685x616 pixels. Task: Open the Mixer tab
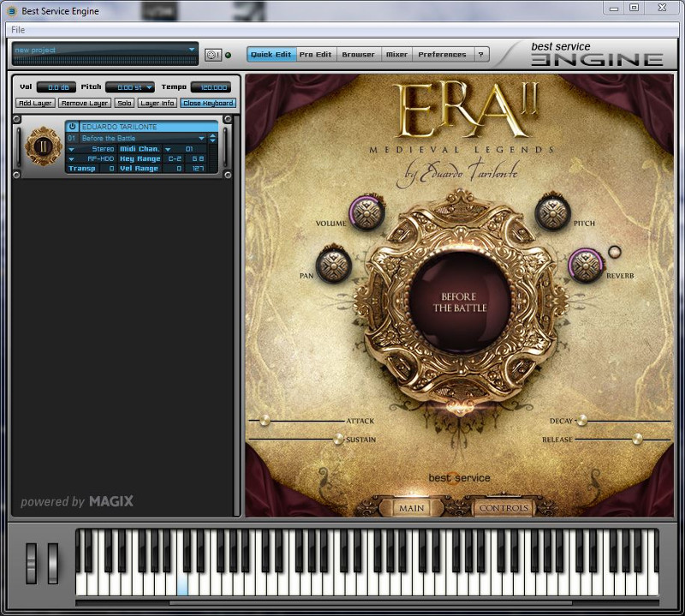pyautogui.click(x=396, y=54)
